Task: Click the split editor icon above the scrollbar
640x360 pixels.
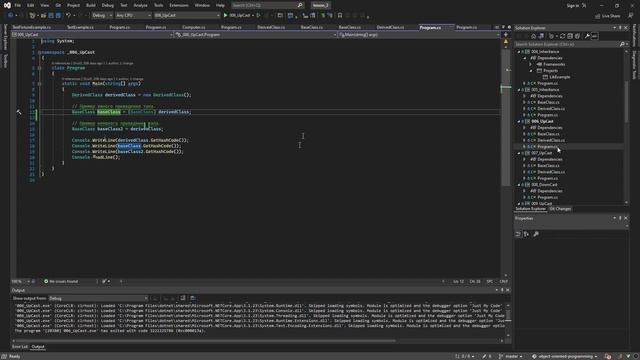Action: pos(506,35)
